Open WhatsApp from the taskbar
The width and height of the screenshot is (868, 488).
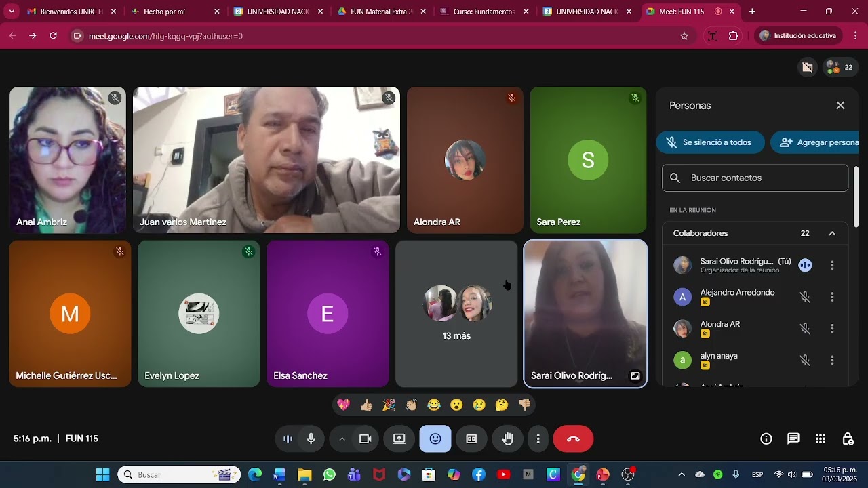point(330,474)
